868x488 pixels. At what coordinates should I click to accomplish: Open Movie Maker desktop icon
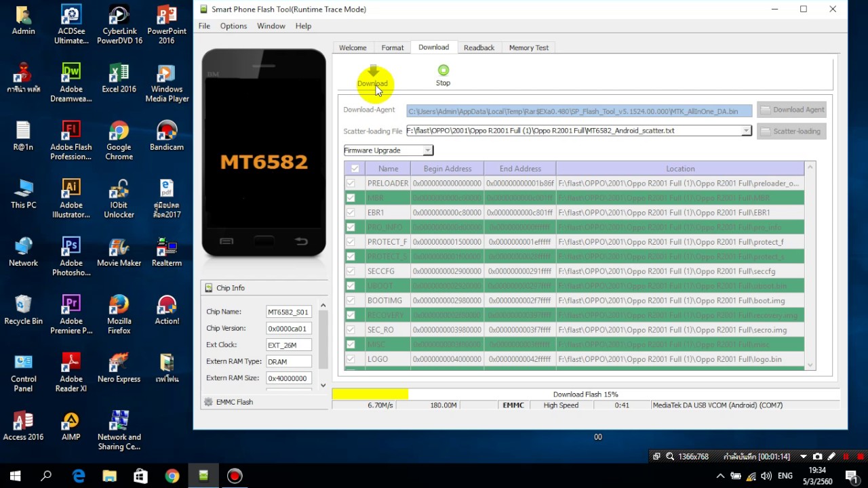(x=119, y=251)
